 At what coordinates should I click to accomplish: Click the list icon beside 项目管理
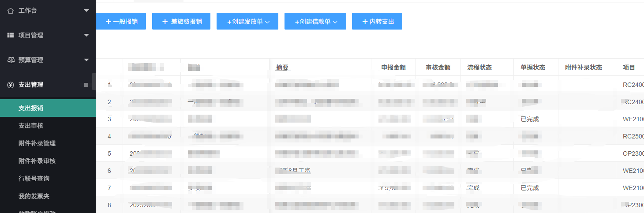(11, 35)
